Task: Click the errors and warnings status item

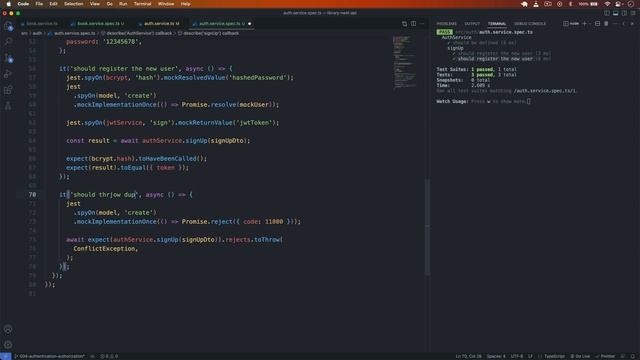Action: click(x=109, y=356)
